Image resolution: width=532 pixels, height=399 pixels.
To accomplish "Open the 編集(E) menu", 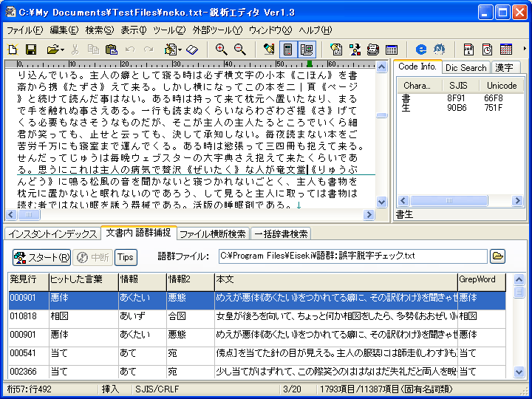I will click(x=64, y=30).
